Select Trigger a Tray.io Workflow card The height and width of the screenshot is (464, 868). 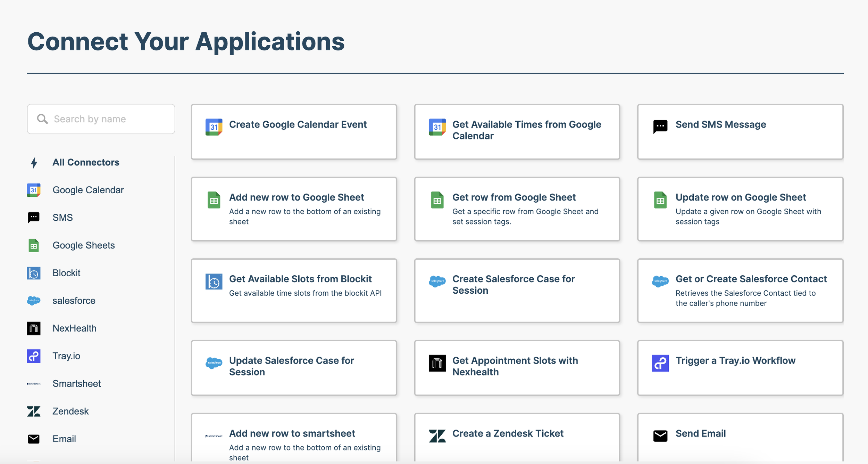740,368
